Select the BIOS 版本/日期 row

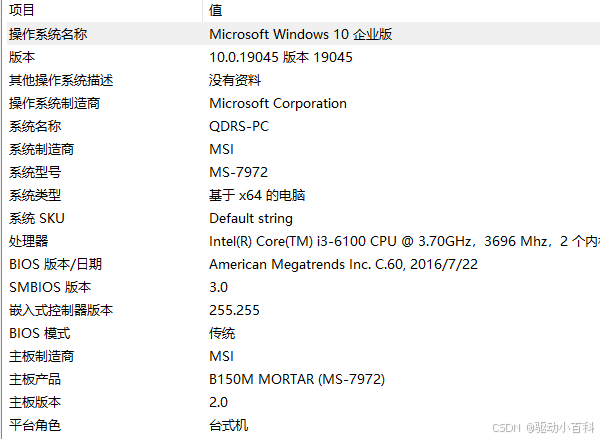pos(303,264)
